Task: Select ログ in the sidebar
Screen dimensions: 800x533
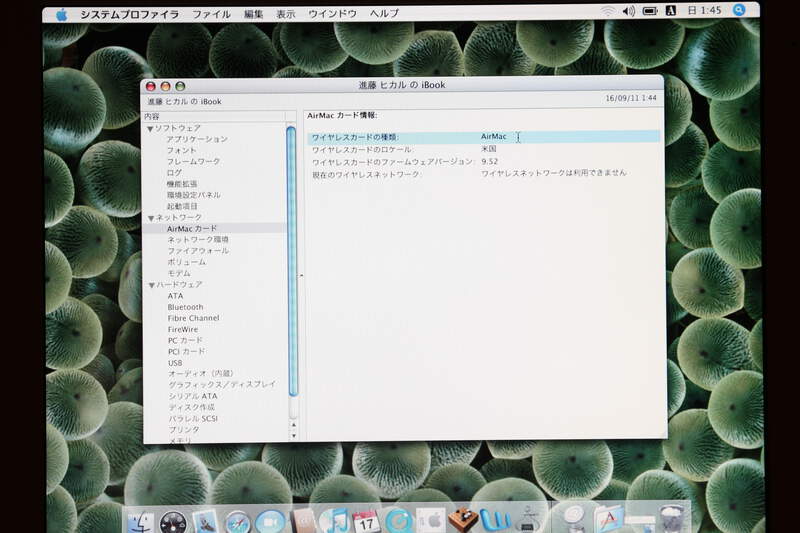Action: pos(174,173)
